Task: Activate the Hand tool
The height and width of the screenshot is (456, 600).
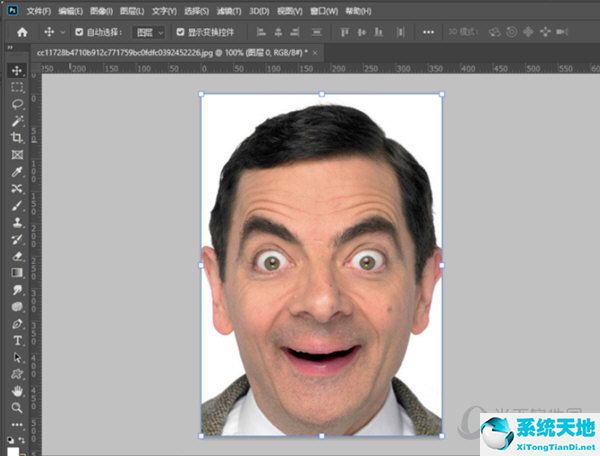Action: pyautogui.click(x=17, y=390)
